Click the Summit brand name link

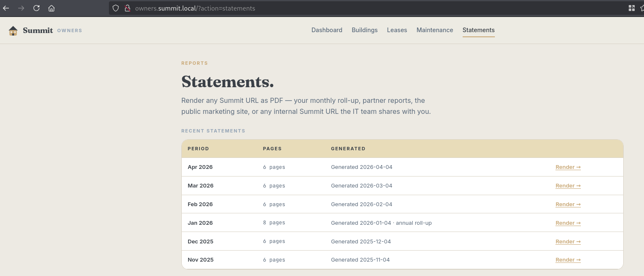coord(38,30)
